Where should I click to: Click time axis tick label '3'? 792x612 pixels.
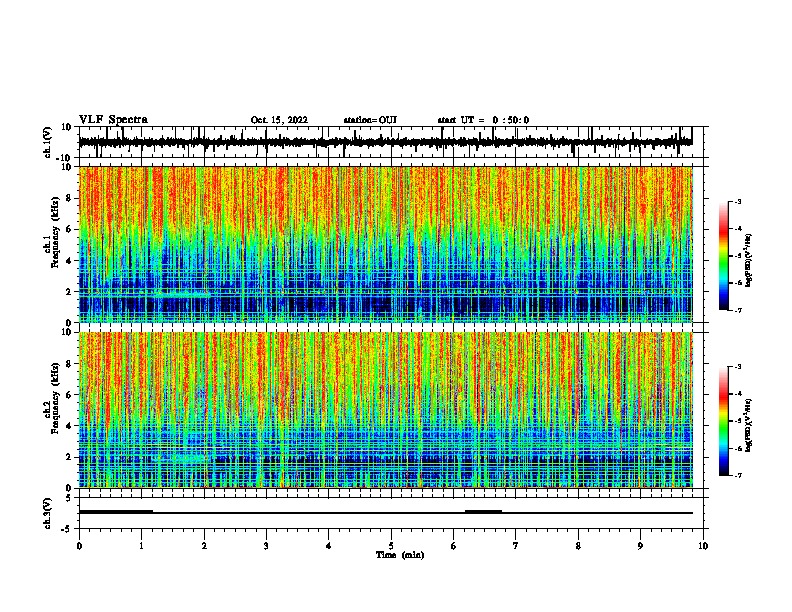pyautogui.click(x=266, y=546)
